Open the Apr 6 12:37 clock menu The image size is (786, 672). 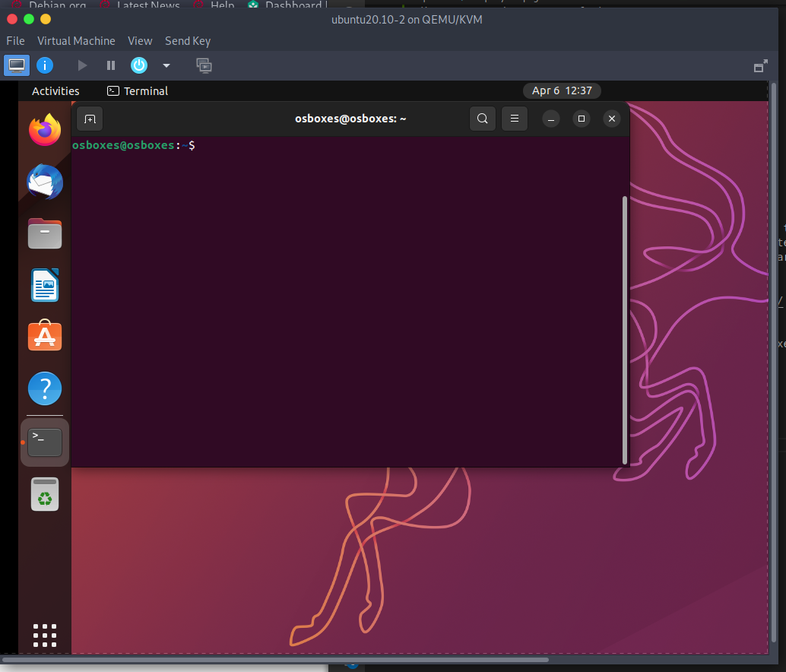pyautogui.click(x=562, y=90)
